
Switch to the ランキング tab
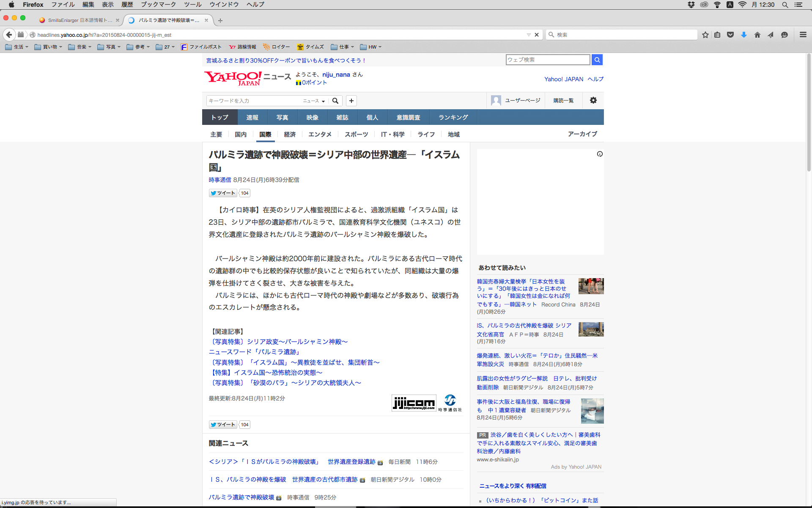tap(453, 117)
